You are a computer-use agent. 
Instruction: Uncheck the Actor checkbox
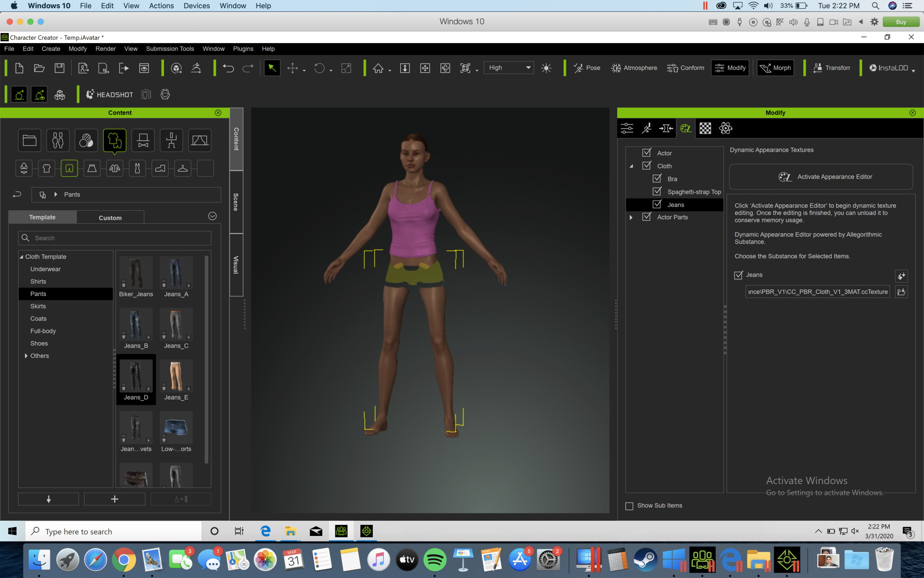click(647, 153)
